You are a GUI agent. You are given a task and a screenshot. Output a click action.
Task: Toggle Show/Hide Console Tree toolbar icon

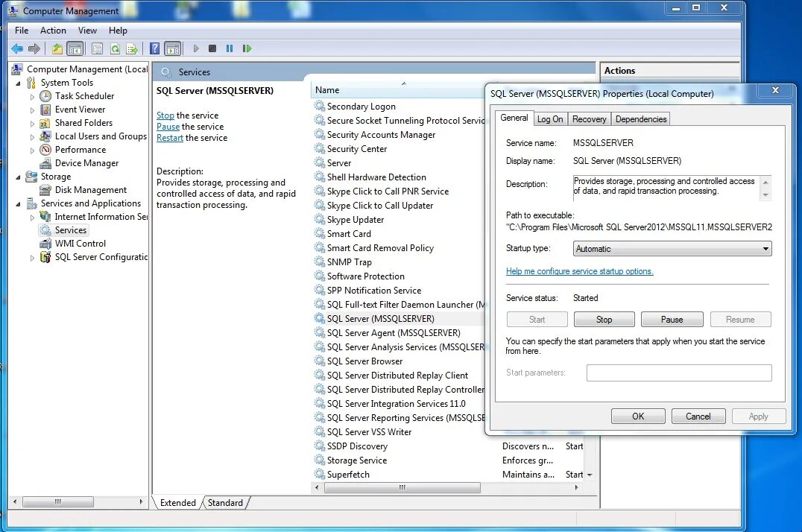click(x=75, y=48)
